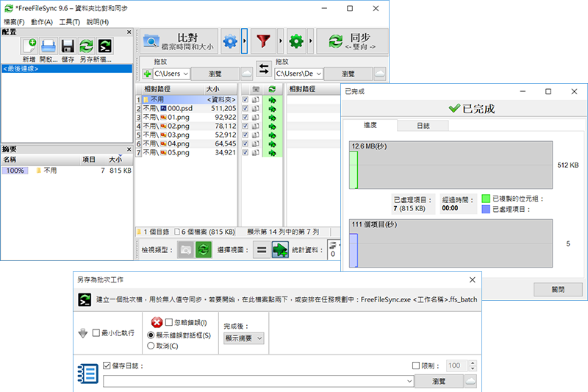Image resolution: width=588 pixels, height=392 pixels.
Task: Uncheck checkbox for row 01.png
Action: tap(245, 118)
